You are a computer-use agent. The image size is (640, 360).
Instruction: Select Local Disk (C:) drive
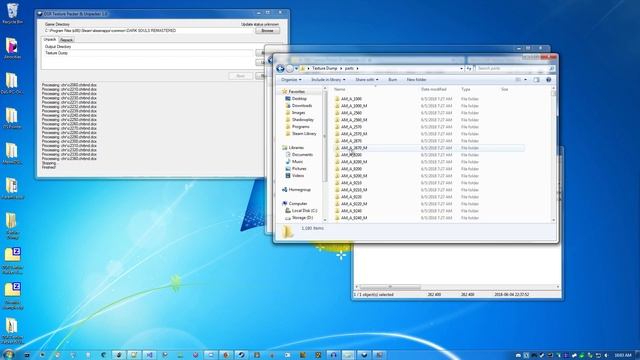pos(304,211)
